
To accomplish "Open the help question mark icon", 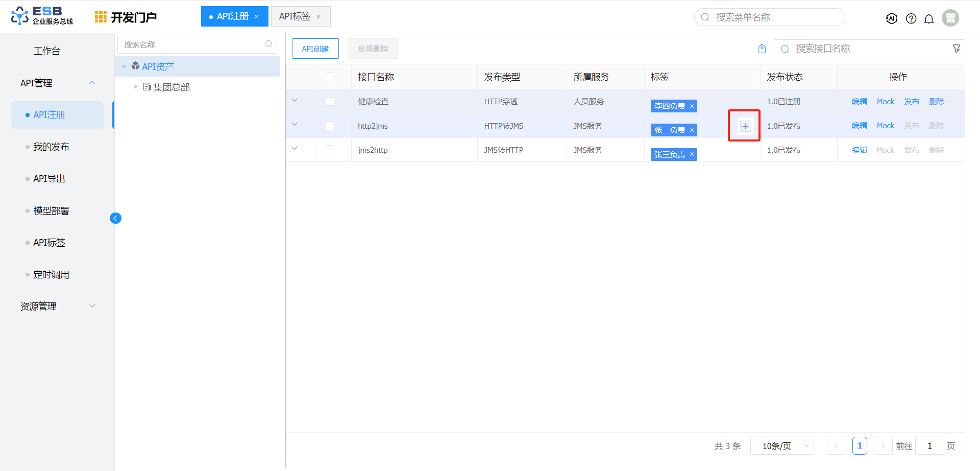I will click(x=911, y=18).
